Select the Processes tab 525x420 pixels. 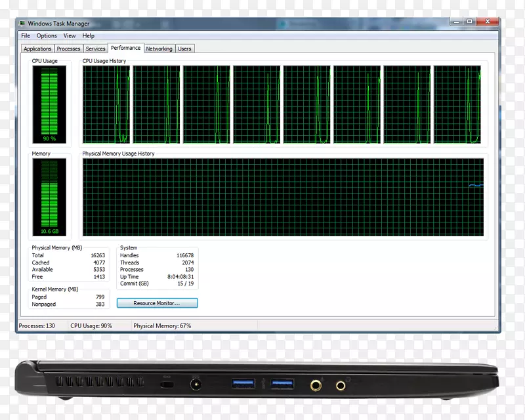(68, 49)
